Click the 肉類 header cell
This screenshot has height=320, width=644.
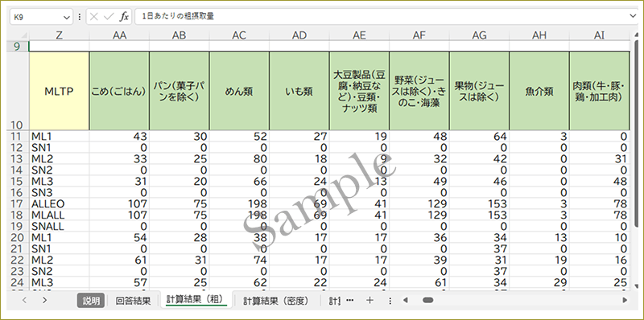[599, 91]
